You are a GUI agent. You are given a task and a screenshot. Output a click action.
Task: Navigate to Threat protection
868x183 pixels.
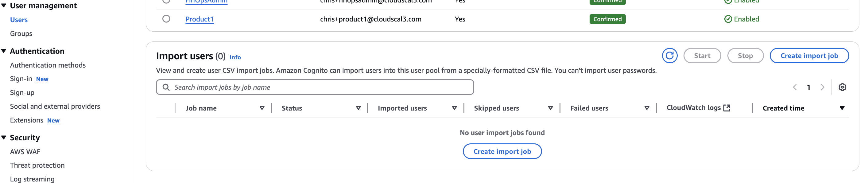coord(37,165)
